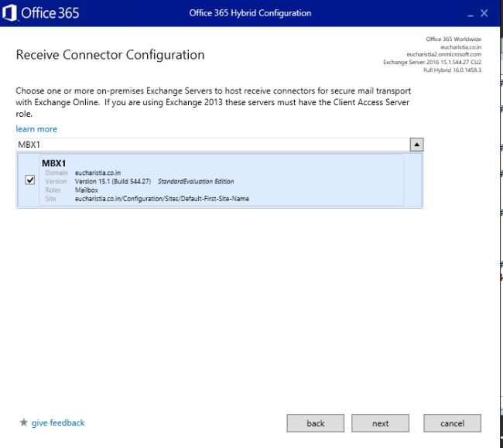503x448 pixels.
Task: Click the Office 365 Worldwide text
Action: coord(453,39)
